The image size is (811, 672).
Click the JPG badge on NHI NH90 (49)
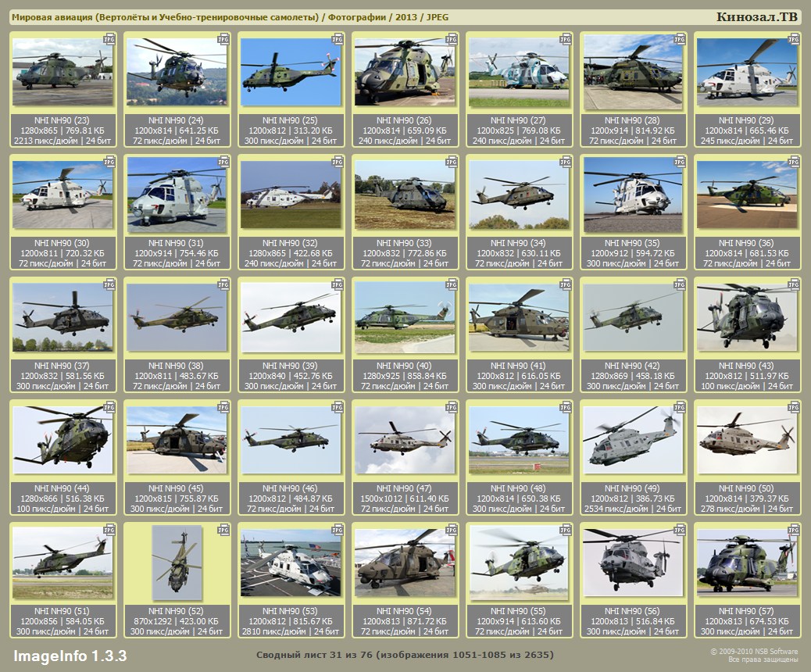(x=680, y=407)
